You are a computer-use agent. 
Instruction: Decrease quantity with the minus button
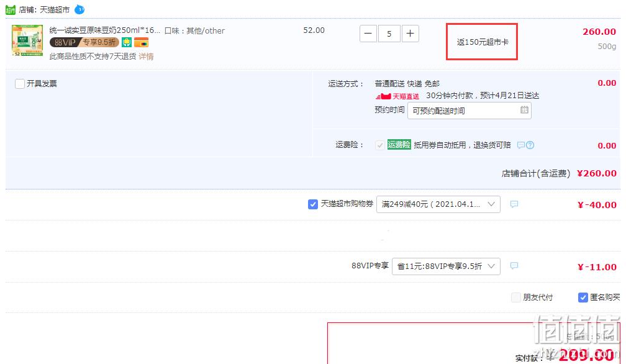[x=368, y=34]
